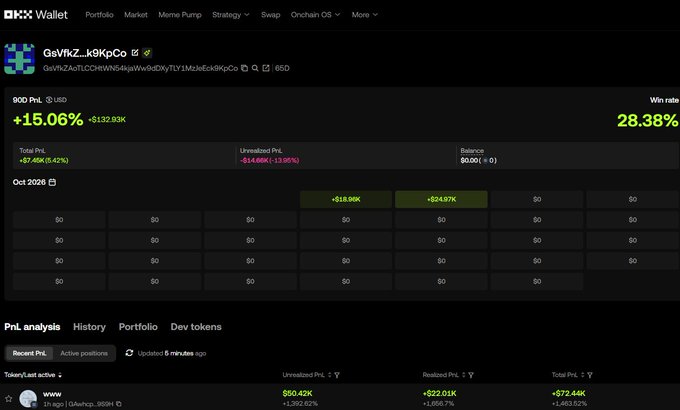Expand the Strategy dropdown menu
Viewport: 680px width, 410px height.
point(231,15)
